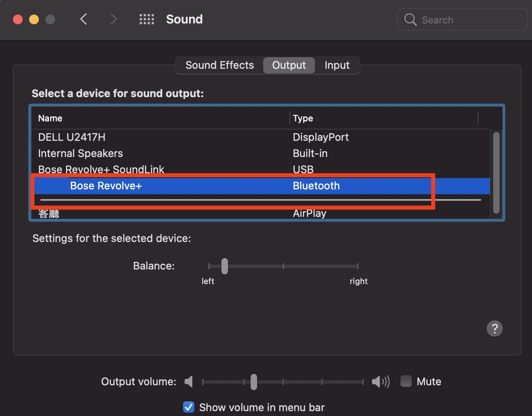Click the device list scrollbar
The image size is (532, 416).
(496, 173)
